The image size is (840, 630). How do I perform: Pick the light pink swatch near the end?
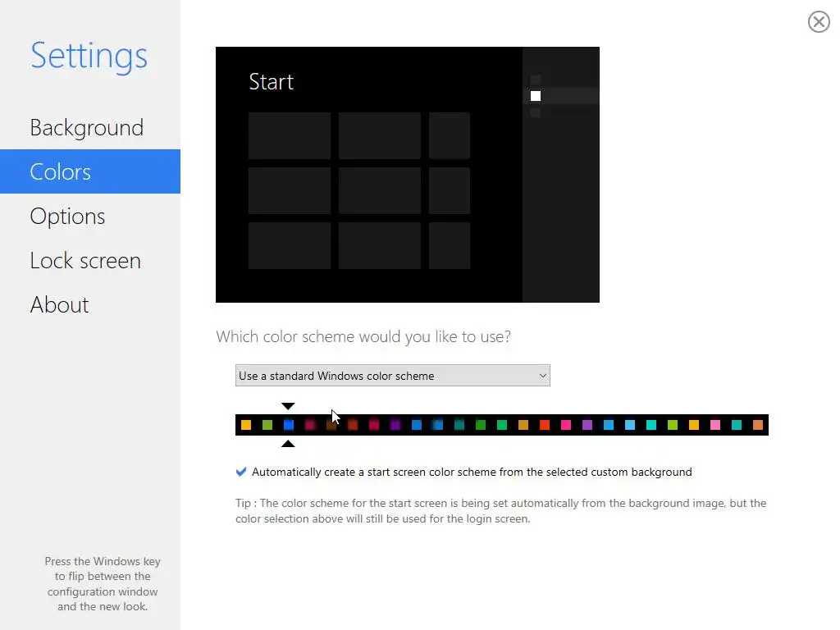coord(715,425)
